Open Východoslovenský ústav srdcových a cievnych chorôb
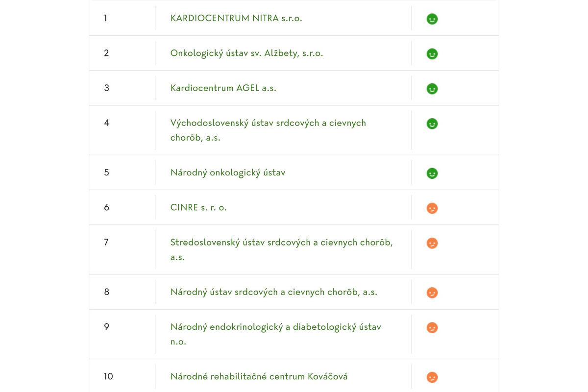588x392 pixels. point(268,123)
